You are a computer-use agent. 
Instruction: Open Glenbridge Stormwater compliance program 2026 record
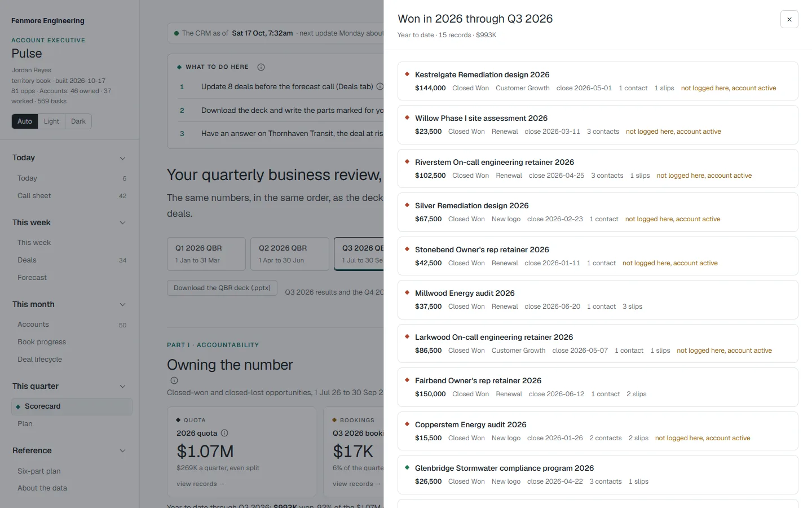[598, 475]
